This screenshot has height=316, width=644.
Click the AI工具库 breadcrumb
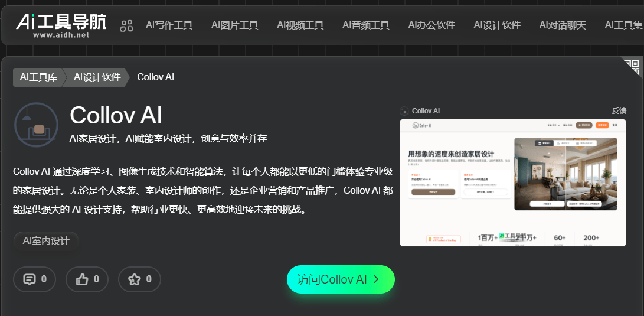click(x=38, y=77)
